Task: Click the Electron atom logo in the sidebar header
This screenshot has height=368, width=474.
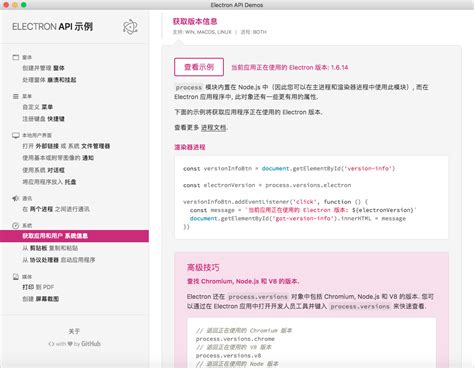Action: point(130,27)
